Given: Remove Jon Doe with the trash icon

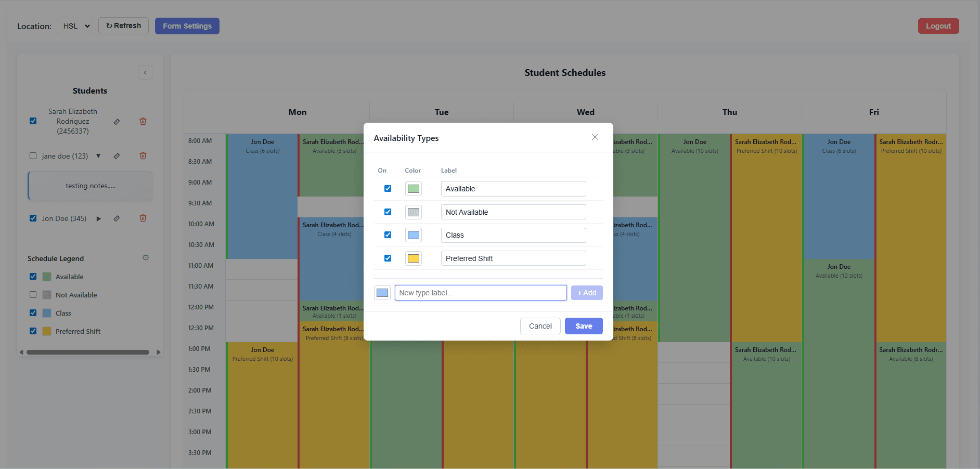Looking at the screenshot, I should pos(143,218).
